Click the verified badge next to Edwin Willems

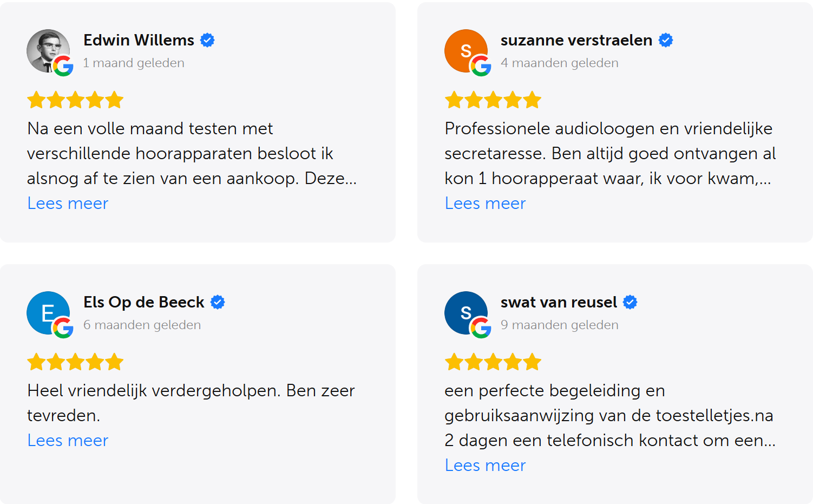pos(207,40)
